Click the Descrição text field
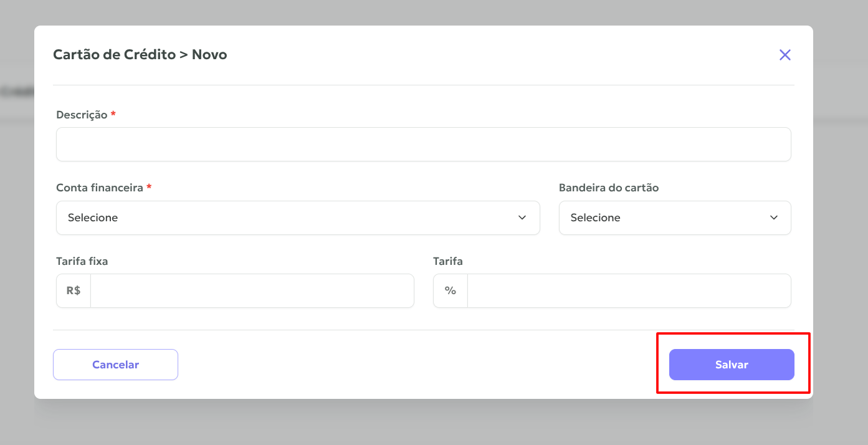 pos(424,145)
